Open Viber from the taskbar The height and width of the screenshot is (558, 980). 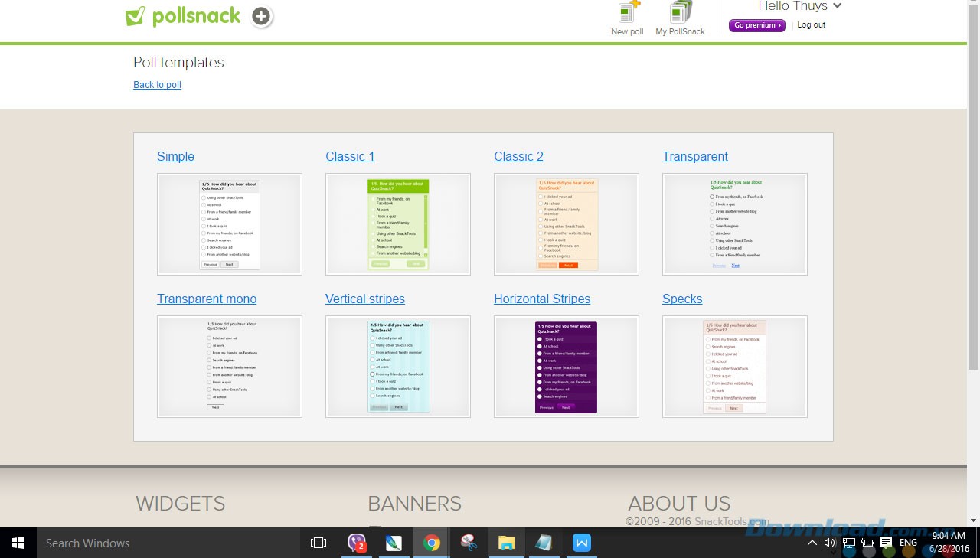(x=357, y=543)
